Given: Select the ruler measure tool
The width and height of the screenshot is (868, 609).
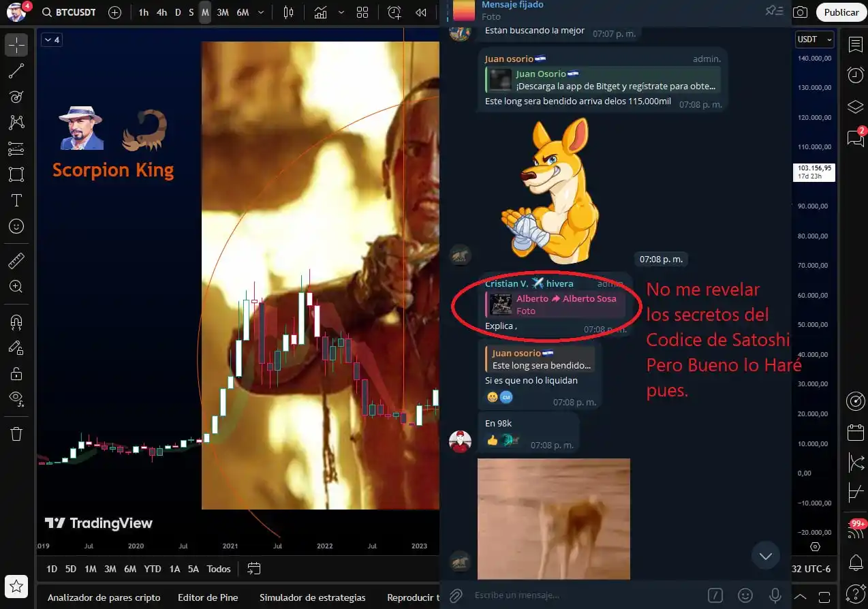Looking at the screenshot, I should click(x=16, y=261).
